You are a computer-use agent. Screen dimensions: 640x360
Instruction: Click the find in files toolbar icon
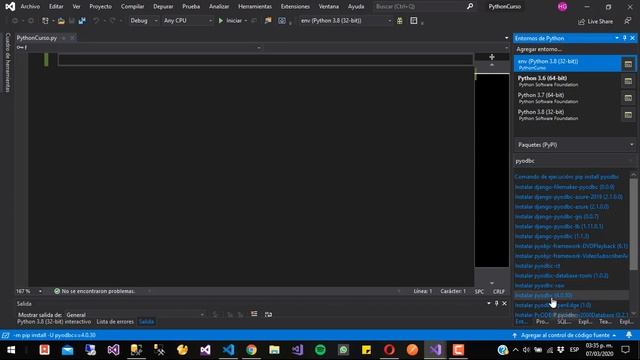268,21
